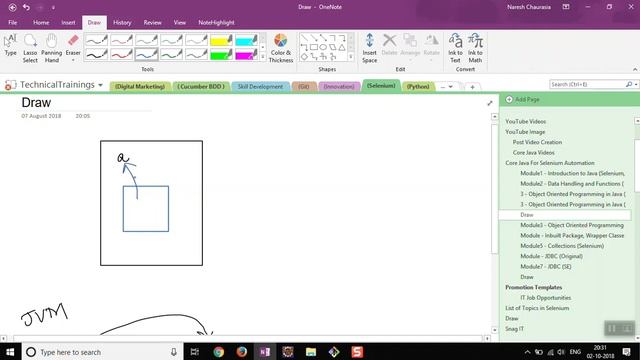640x360 pixels.
Task: Click the Back arrow in title bar
Action: point(12,7)
